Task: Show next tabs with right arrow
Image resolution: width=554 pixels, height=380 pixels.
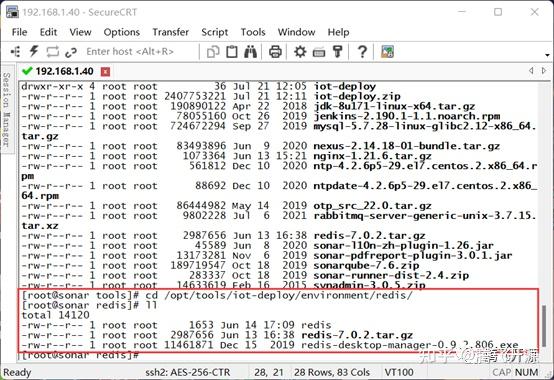Action: (544, 71)
